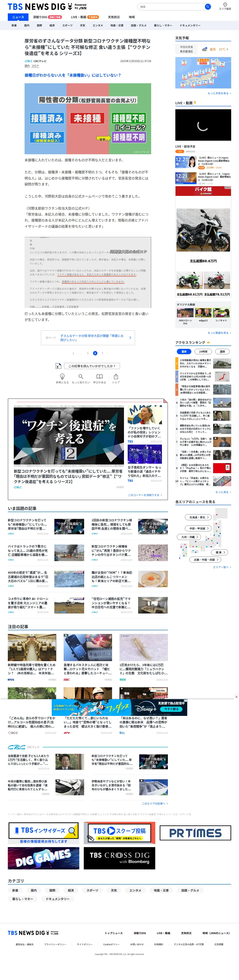
Task: Open the footer 利用規約 link
Action: tap(159, 944)
